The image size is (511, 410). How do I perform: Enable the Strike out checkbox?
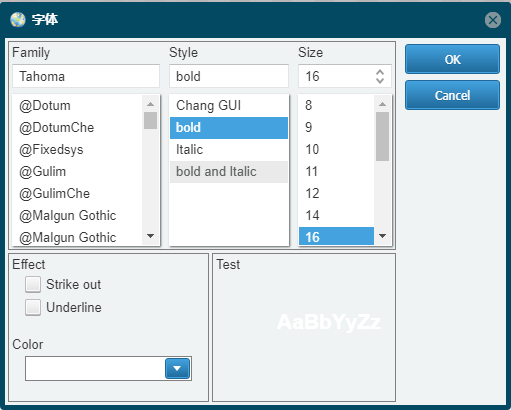pyautogui.click(x=33, y=284)
